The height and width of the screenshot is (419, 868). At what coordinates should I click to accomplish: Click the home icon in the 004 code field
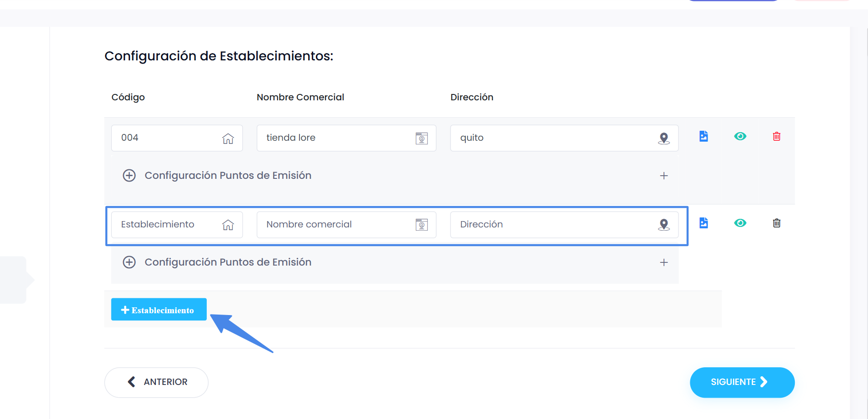(228, 138)
